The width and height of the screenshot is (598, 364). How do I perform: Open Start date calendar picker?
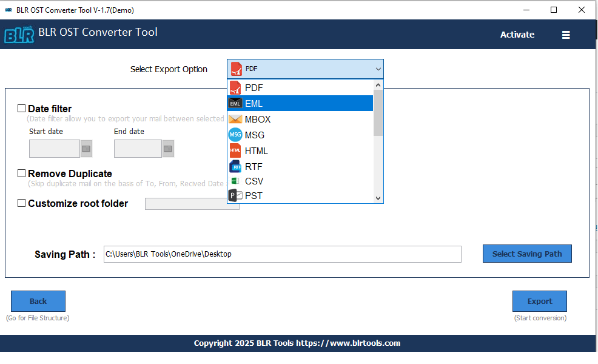click(x=86, y=149)
